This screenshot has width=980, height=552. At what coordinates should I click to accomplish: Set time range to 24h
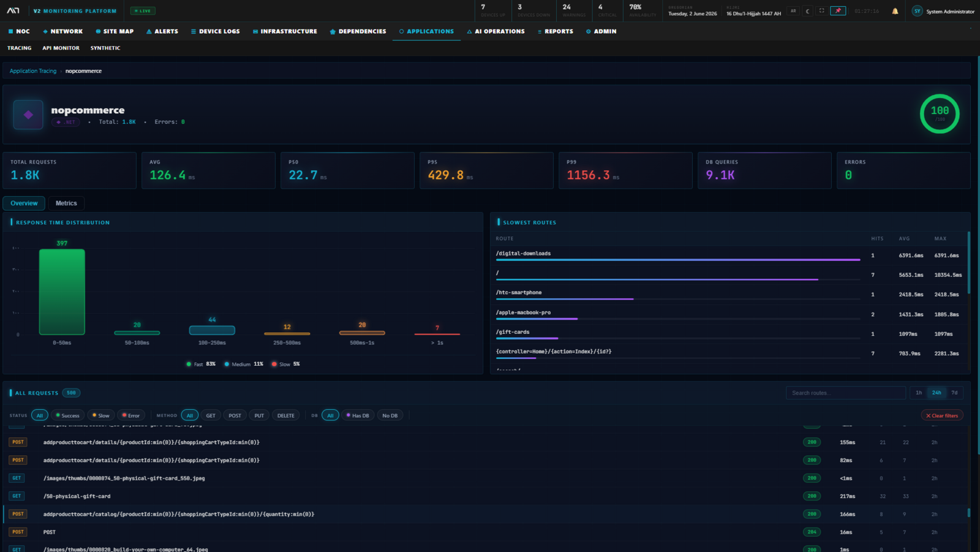[x=937, y=393]
